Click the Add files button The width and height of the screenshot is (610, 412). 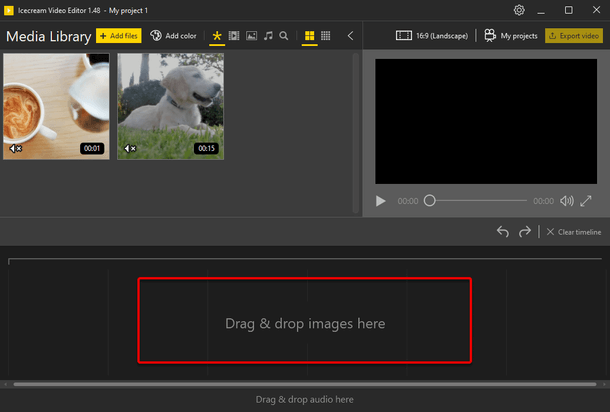(x=119, y=36)
